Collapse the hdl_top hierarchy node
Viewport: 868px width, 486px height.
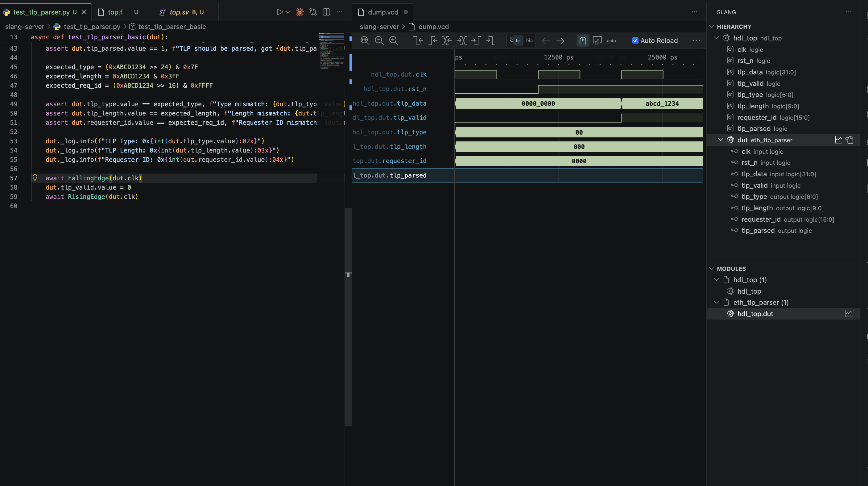pos(716,38)
